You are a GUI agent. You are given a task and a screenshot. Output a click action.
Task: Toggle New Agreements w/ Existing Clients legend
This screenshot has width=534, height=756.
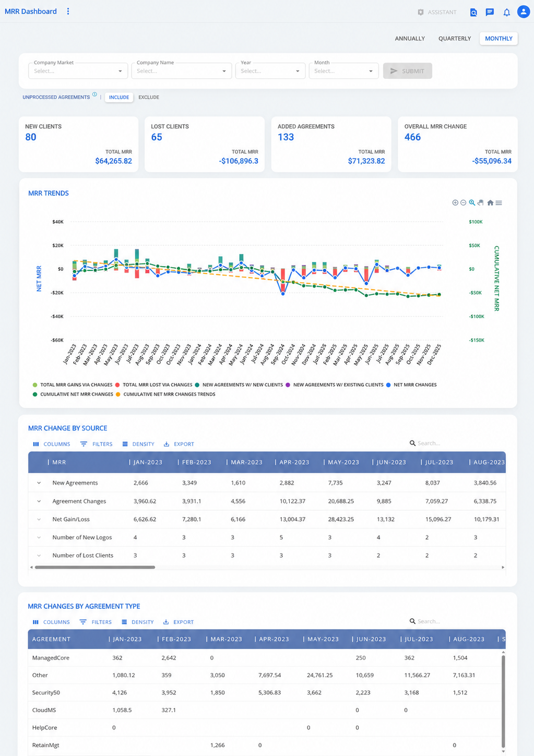point(335,385)
